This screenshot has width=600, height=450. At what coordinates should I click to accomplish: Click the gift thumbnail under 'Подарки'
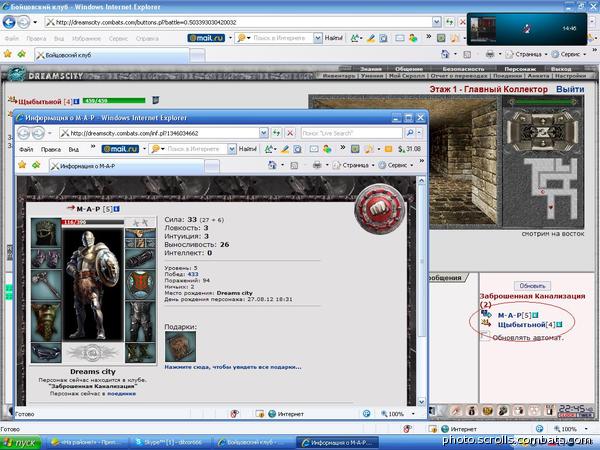(180, 346)
